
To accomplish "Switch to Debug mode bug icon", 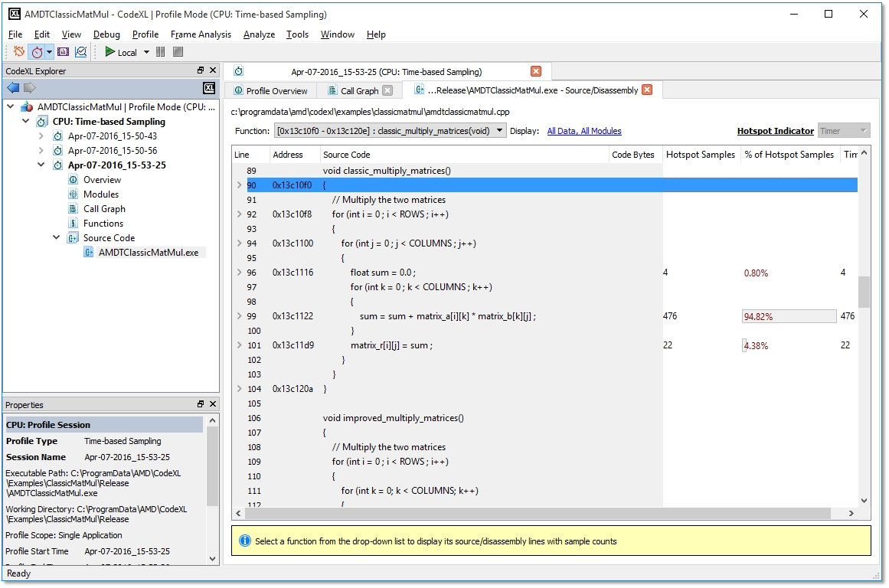I will point(19,51).
